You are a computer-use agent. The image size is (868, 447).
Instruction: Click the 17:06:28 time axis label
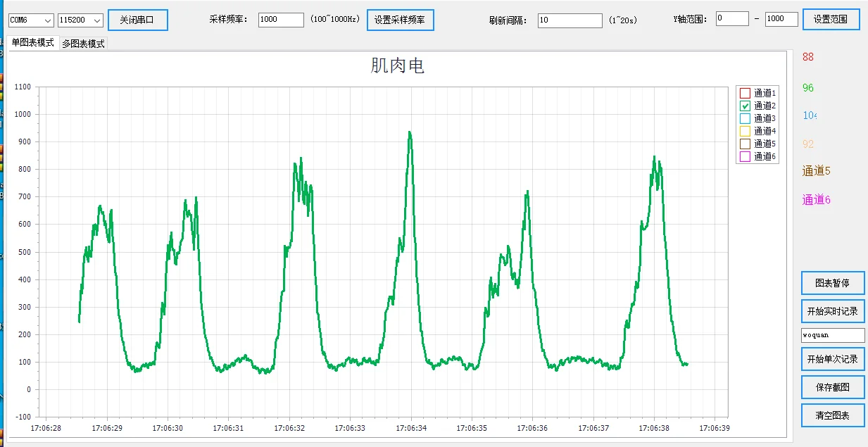click(x=46, y=427)
